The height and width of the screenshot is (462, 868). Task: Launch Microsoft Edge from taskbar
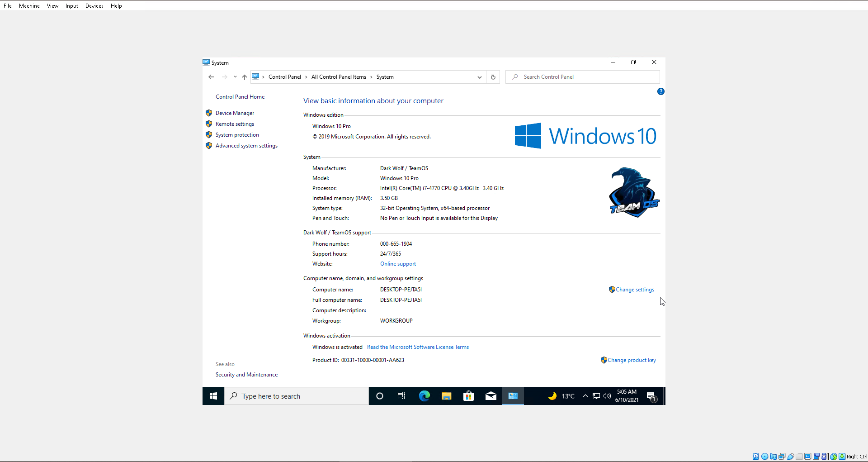click(424, 396)
